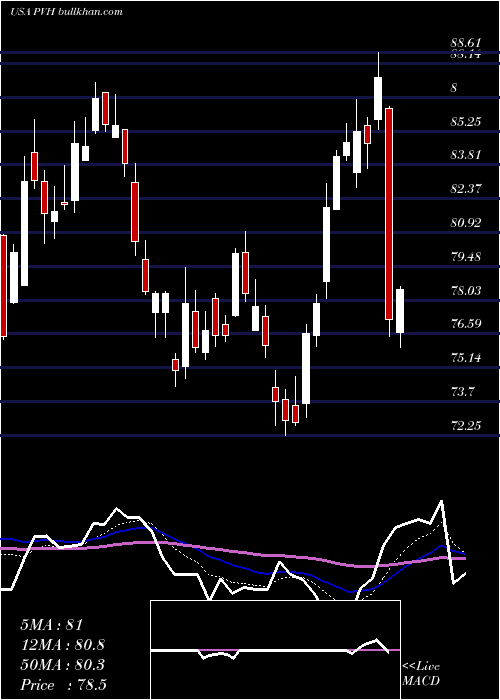Click the 'Price : 78.5' readout

click(63, 685)
